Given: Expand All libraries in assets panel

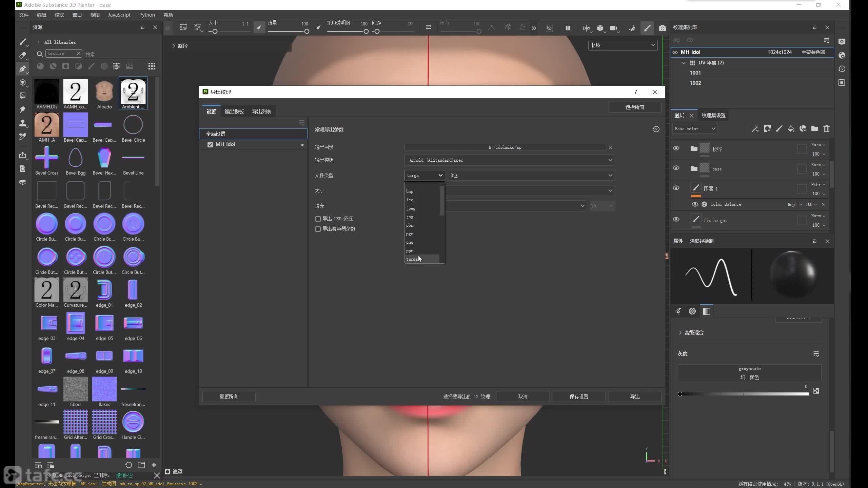Looking at the screenshot, I should pos(38,42).
